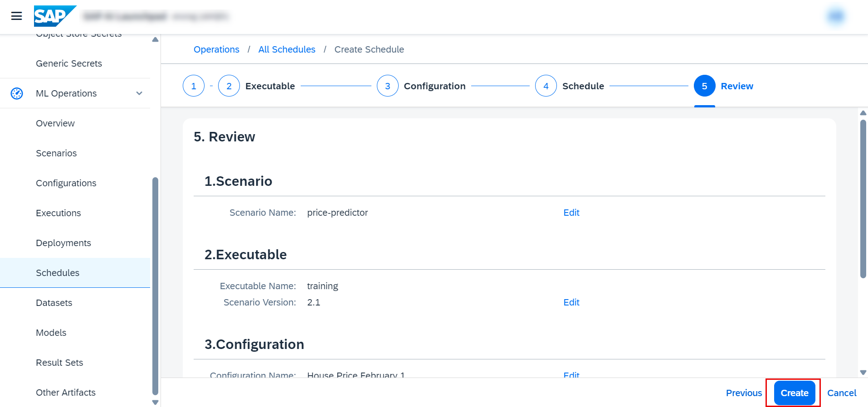Collapse the ML Operations section

point(139,93)
